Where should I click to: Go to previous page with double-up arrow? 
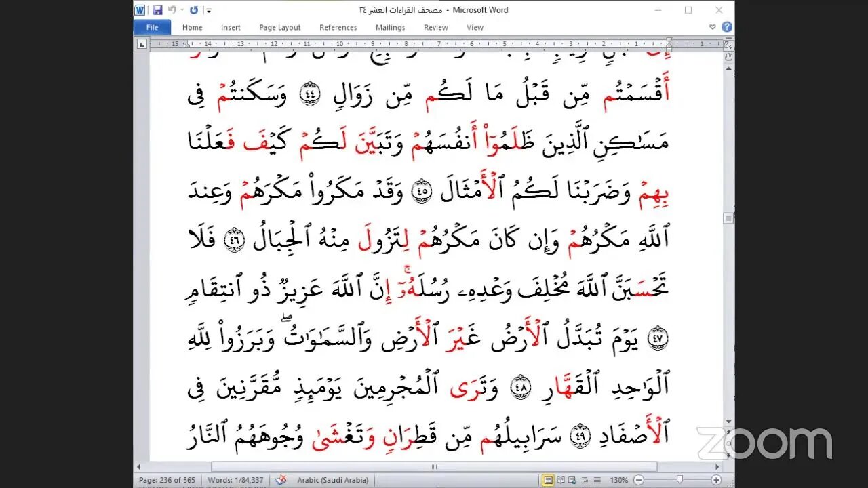tap(728, 433)
